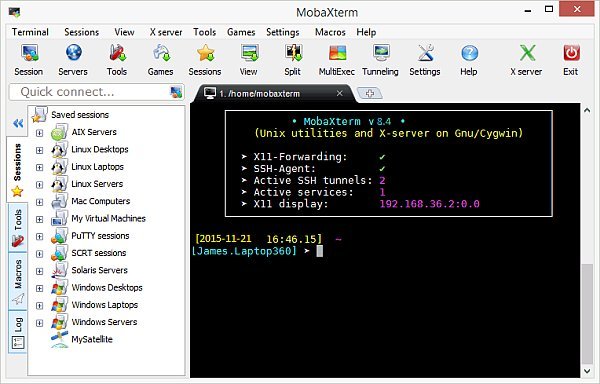The height and width of the screenshot is (384, 600).
Task: Open the Games menu in menu bar
Action: click(241, 32)
